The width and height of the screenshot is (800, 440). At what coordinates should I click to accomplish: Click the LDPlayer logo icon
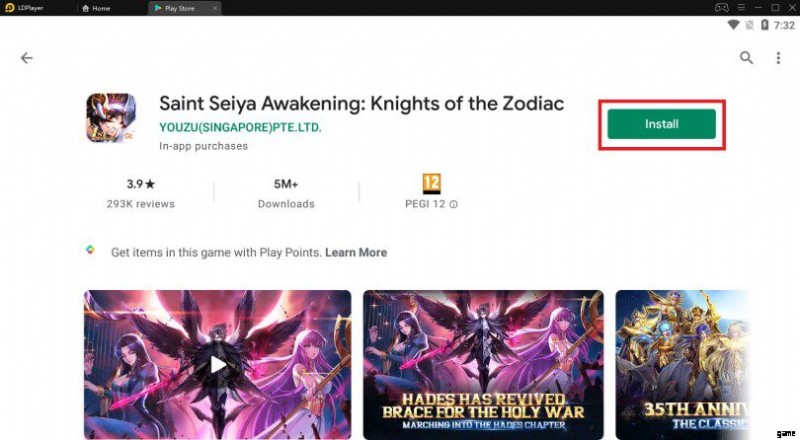click(10, 7)
